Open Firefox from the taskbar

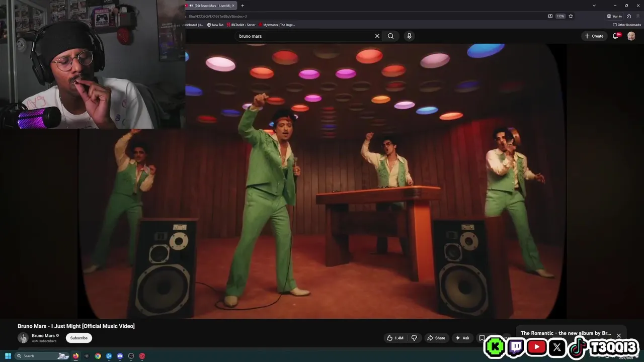(x=76, y=356)
